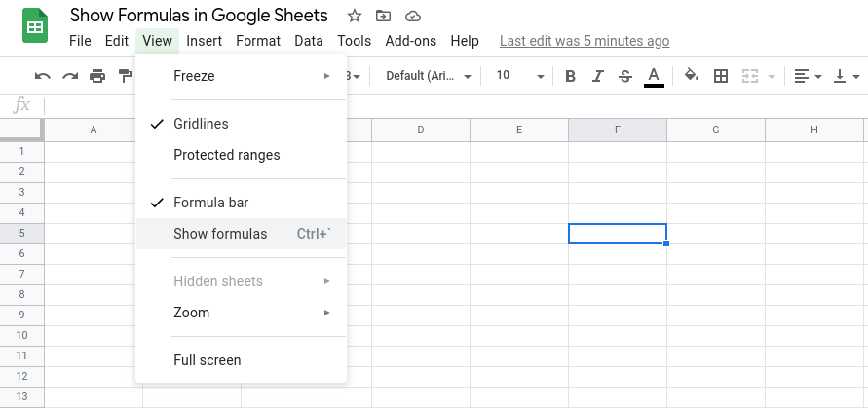Select column F header
The height and width of the screenshot is (408, 868).
pos(618,130)
